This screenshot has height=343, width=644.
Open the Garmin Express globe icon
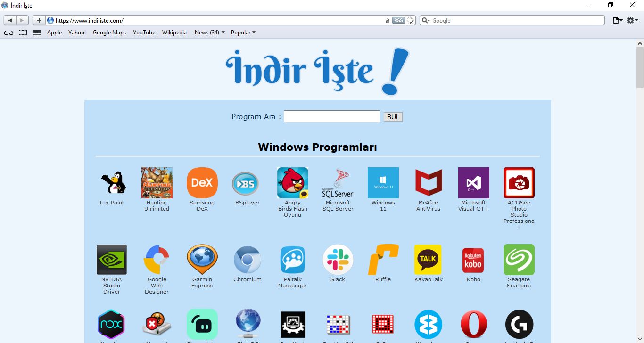(202, 260)
